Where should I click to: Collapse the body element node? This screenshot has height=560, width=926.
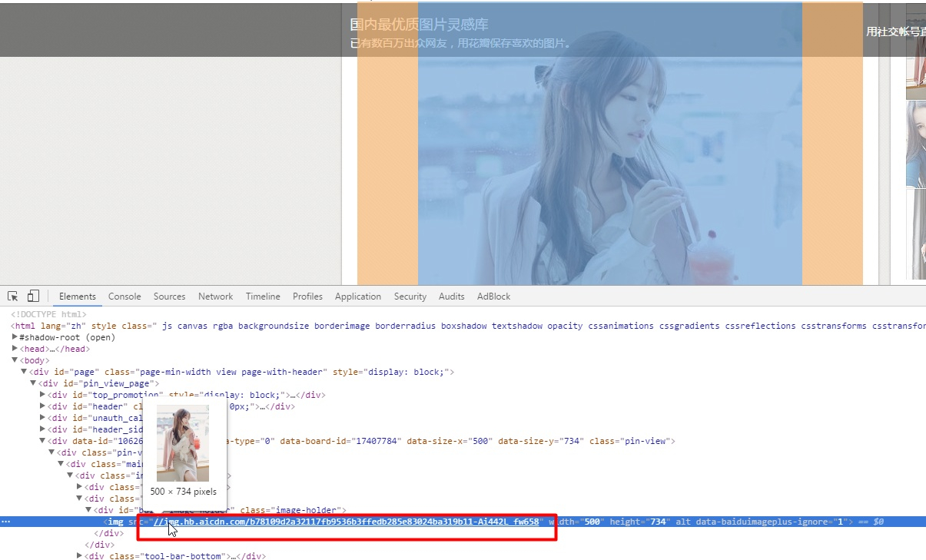[15, 360]
